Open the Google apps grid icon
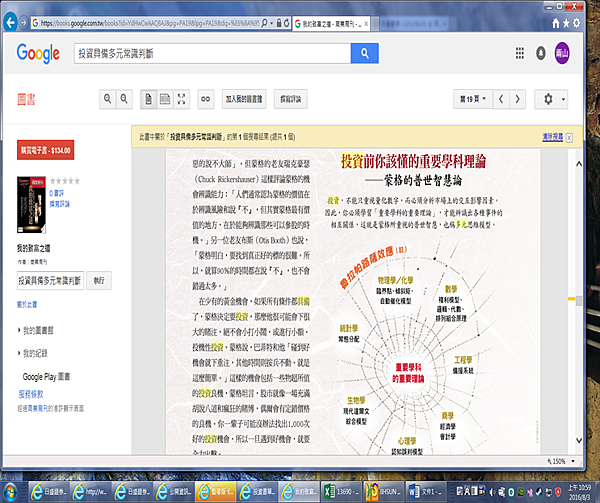The height and width of the screenshot is (503, 600). 520,53
